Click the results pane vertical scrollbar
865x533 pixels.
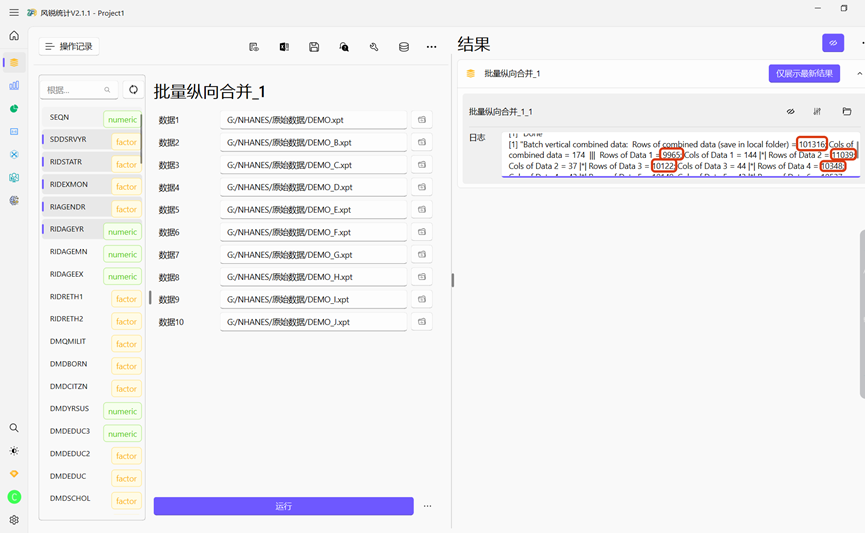coord(862,315)
